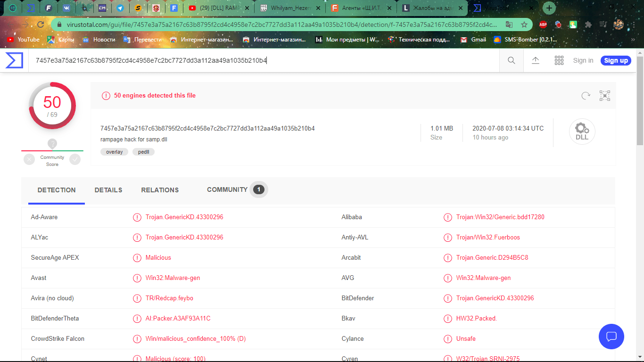Click the YouTube bookmark in bookmarks bar
Viewport: 644px width, 362px height.
coord(24,40)
